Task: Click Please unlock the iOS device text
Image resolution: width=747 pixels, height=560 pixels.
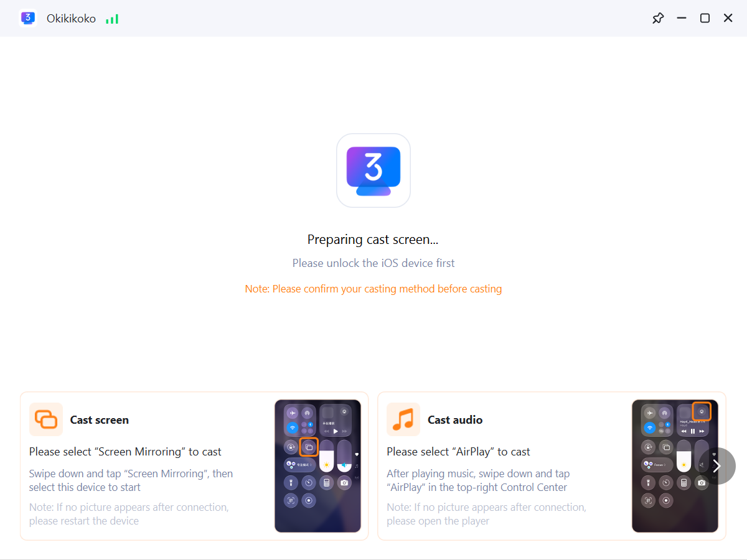Action: 374,263
